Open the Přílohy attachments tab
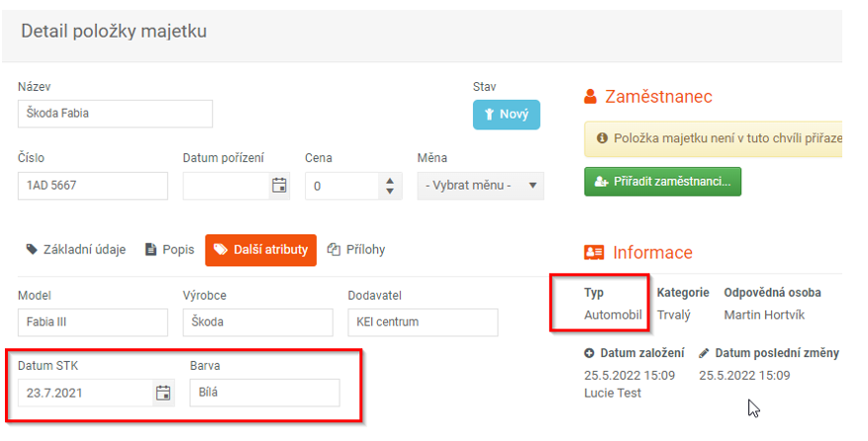868x441 pixels. 356,250
